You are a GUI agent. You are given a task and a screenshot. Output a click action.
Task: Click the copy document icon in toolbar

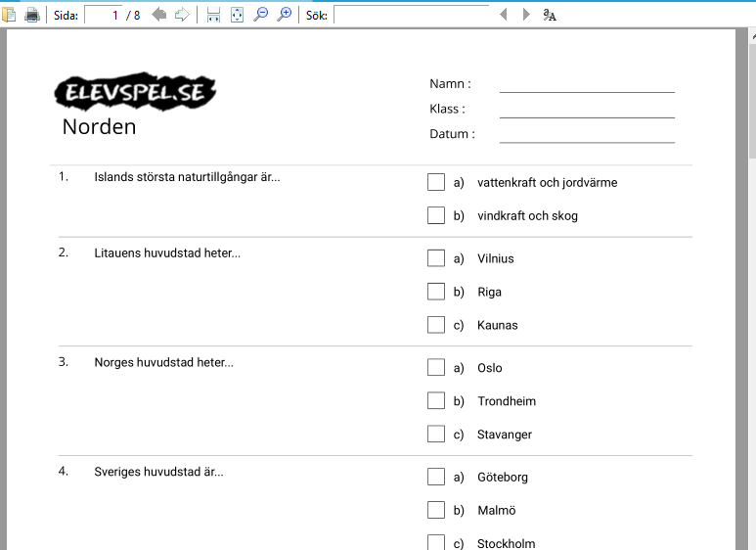click(11, 15)
